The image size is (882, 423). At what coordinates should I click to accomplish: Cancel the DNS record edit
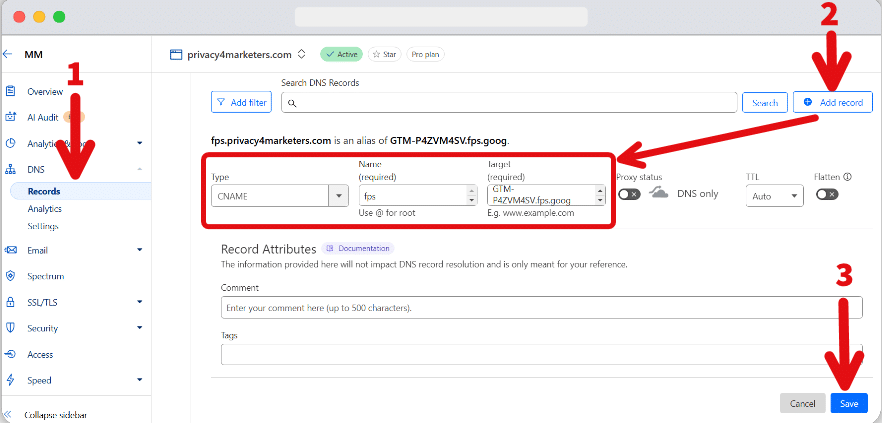pyautogui.click(x=803, y=403)
